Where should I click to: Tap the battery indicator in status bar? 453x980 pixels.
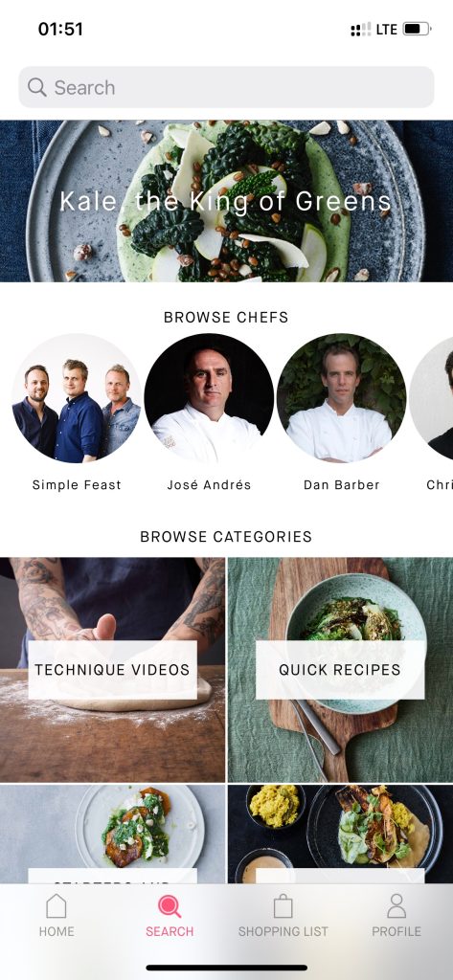click(x=417, y=29)
